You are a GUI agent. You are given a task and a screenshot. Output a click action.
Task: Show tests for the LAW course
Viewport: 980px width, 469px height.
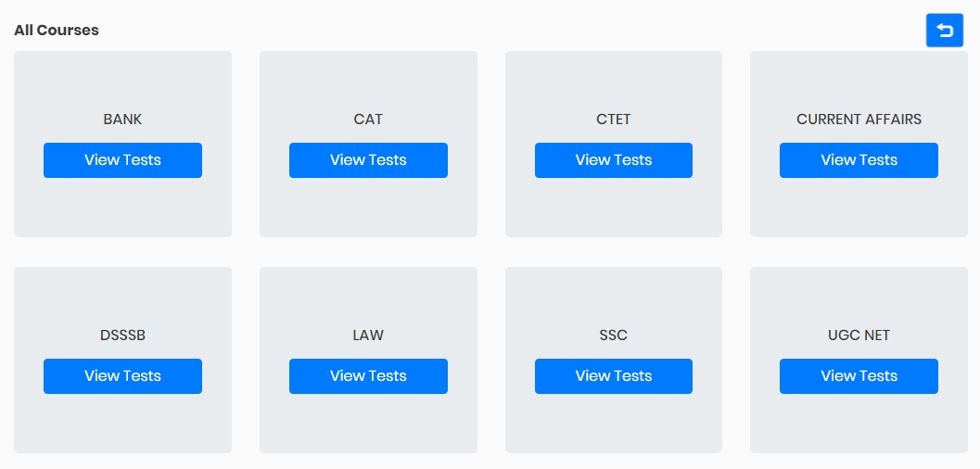368,376
